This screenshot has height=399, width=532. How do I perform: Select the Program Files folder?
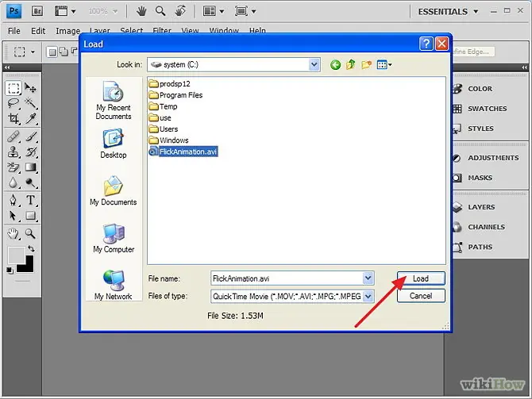tap(176, 95)
